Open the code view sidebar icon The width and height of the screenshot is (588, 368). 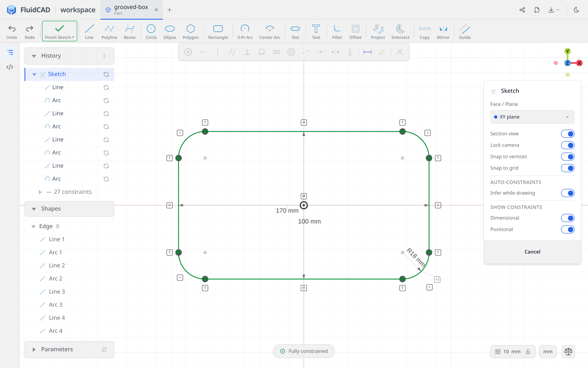[x=10, y=67]
